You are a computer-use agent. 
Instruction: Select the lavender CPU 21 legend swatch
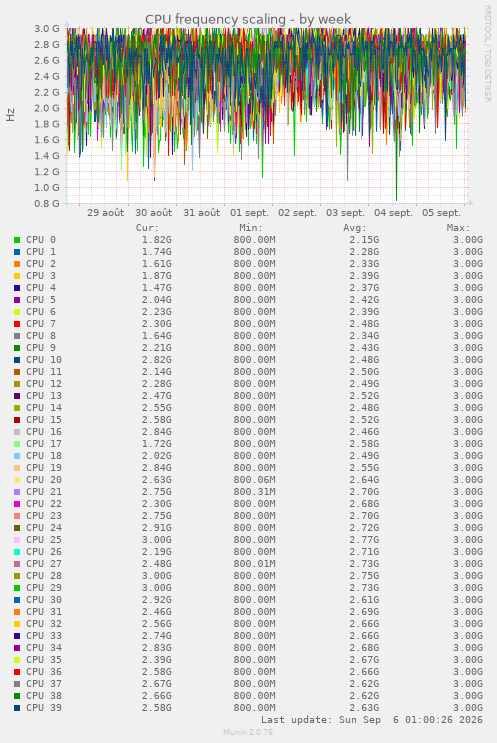tap(17, 492)
